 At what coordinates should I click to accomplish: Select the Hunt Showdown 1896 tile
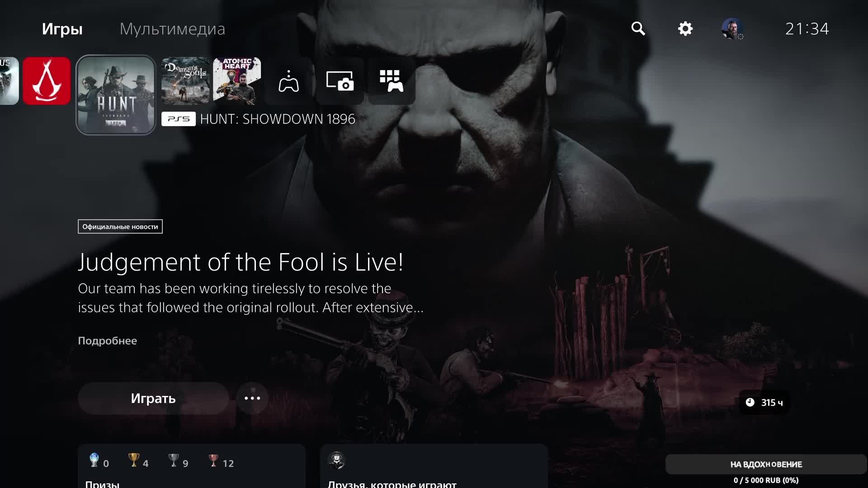pyautogui.click(x=116, y=95)
